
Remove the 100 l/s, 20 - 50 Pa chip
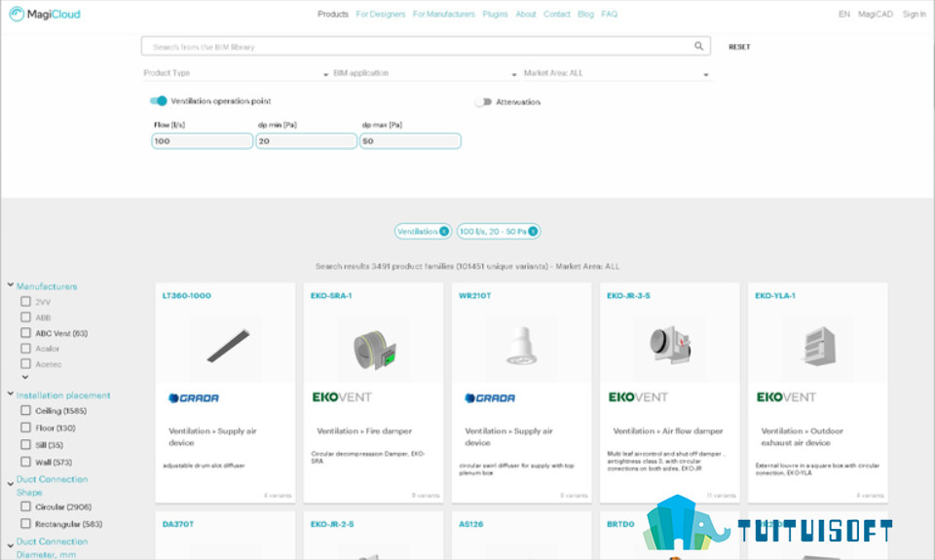point(533,232)
